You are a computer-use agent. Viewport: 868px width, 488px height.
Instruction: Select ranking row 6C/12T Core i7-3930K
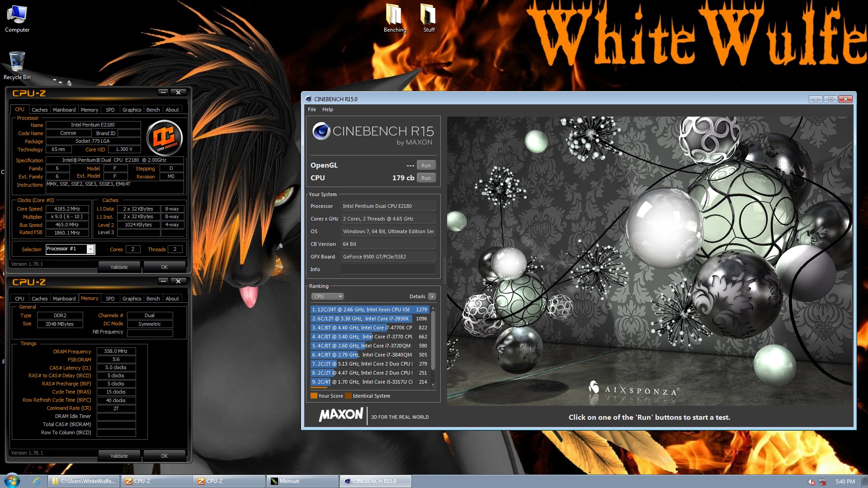[370, 319]
